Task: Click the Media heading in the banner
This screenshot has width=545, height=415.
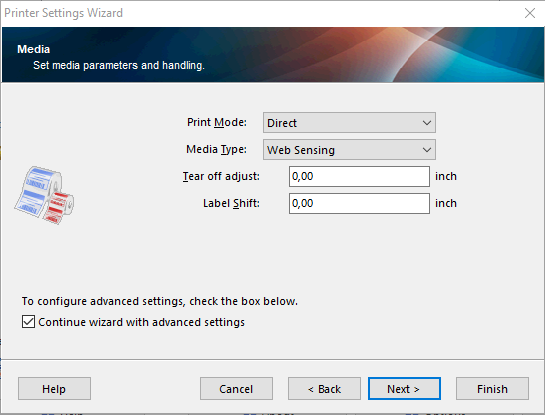Action: click(34, 49)
